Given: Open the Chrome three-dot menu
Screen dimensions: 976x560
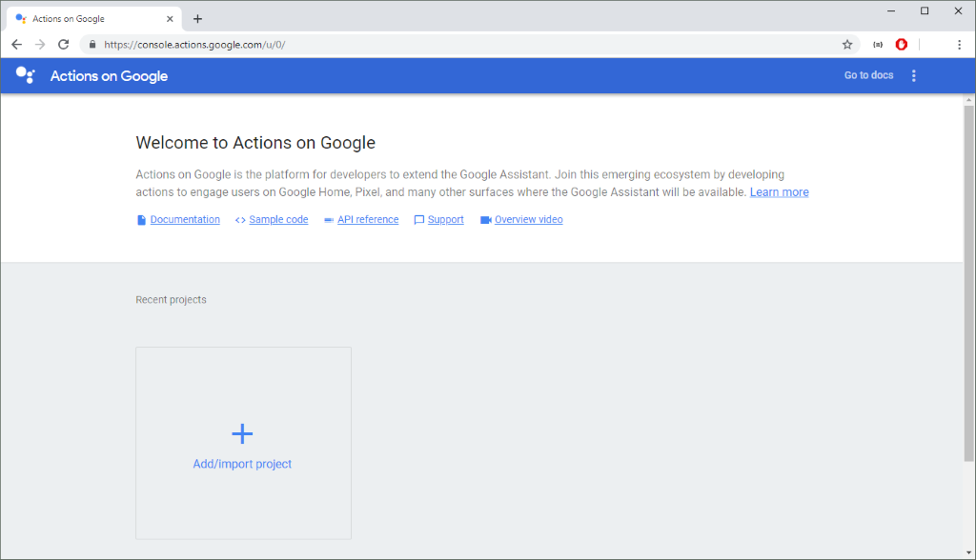Looking at the screenshot, I should [959, 44].
